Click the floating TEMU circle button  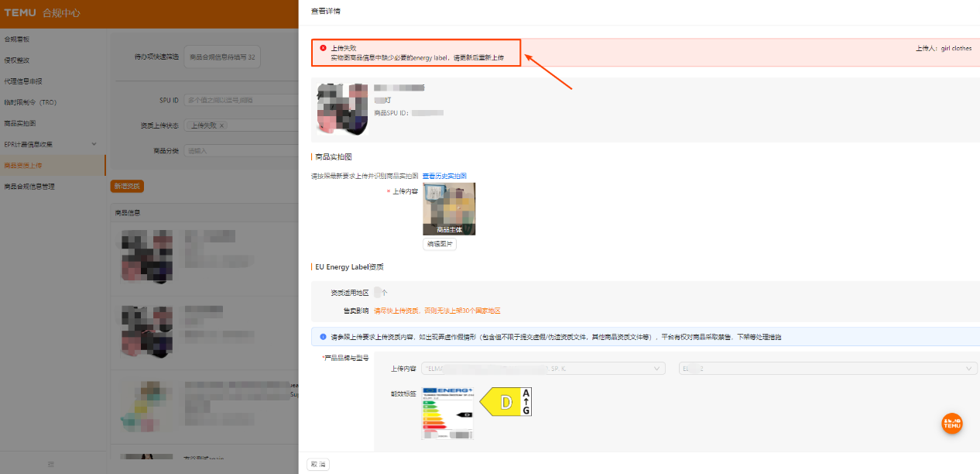951,424
